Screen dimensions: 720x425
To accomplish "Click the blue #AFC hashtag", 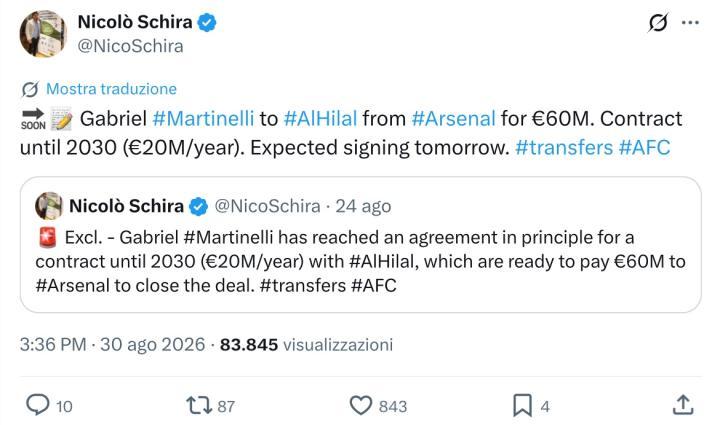I will [644, 148].
